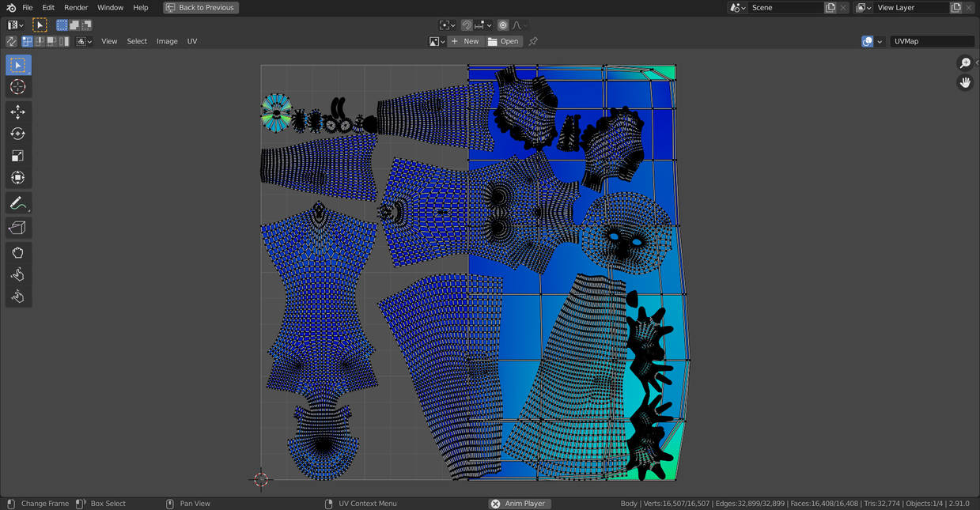Click the zoom view magnifier icon
This screenshot has height=510, width=980.
965,63
